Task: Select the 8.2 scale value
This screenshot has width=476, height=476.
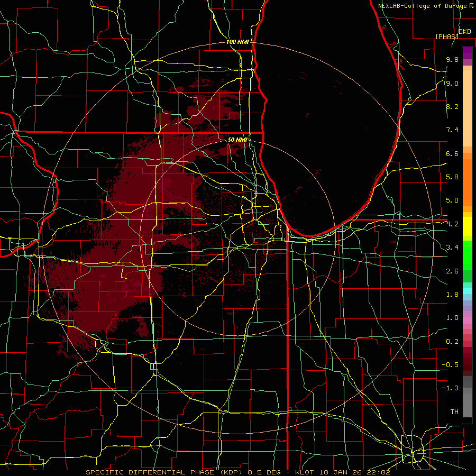Action: coord(452,106)
